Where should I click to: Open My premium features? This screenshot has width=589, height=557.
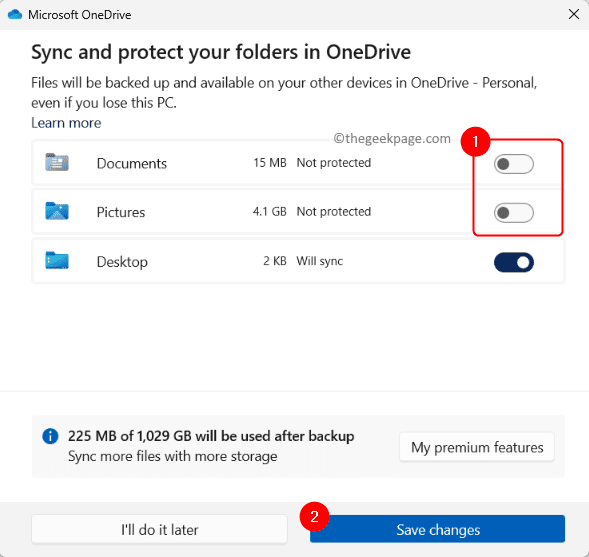point(477,447)
